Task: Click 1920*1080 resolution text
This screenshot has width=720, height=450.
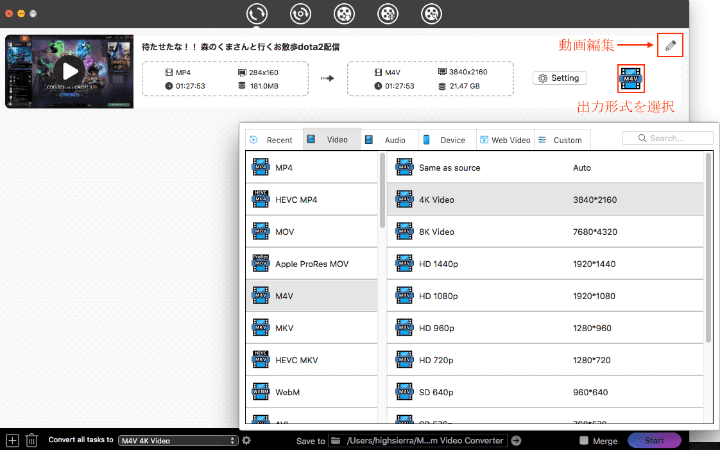Action: 594,296
